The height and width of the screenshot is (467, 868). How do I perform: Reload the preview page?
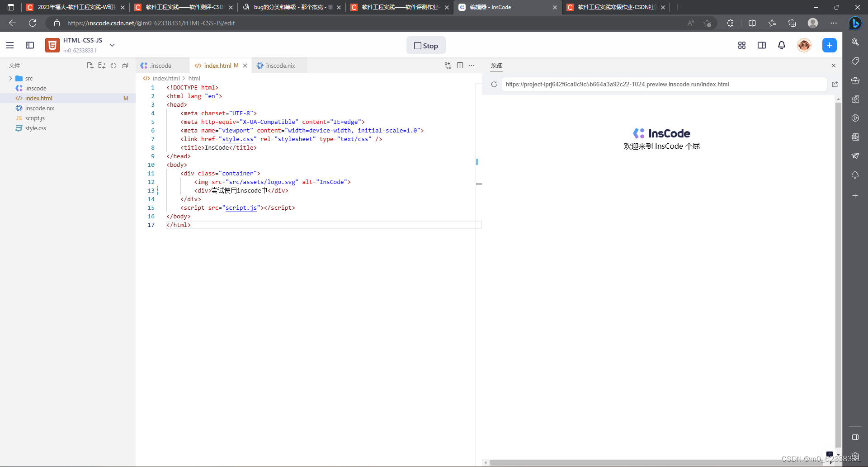[494, 84]
